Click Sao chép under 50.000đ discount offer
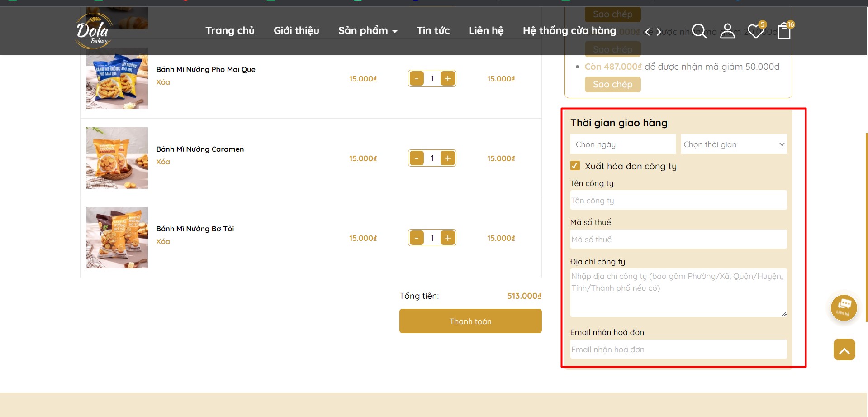Viewport: 868px width, 417px height. click(x=612, y=84)
